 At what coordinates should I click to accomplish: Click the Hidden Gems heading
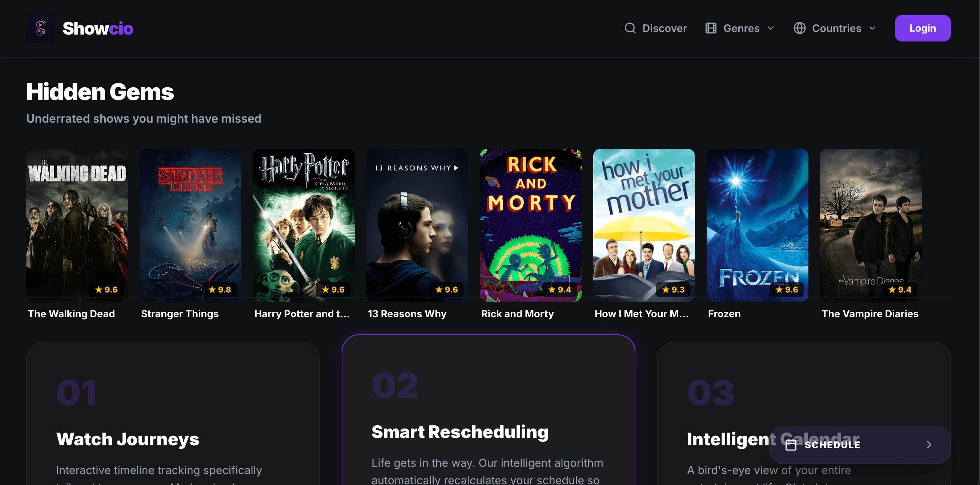(100, 92)
